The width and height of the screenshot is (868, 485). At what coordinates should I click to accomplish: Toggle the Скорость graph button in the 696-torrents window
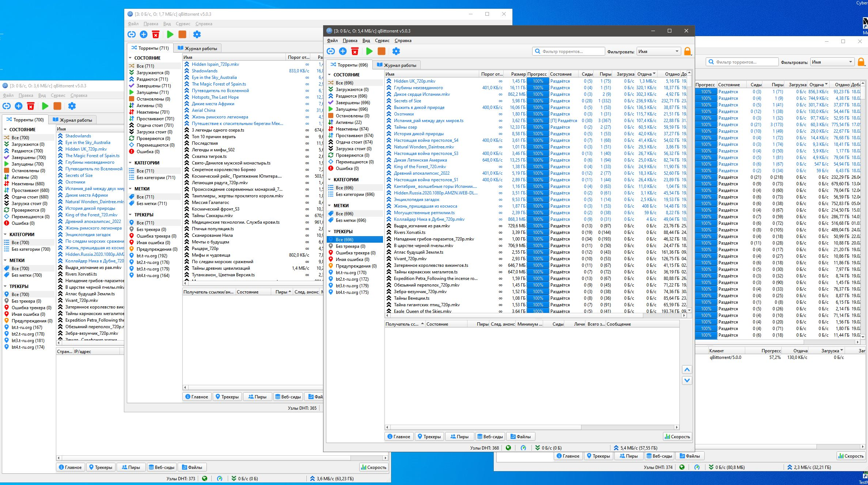pos(677,436)
